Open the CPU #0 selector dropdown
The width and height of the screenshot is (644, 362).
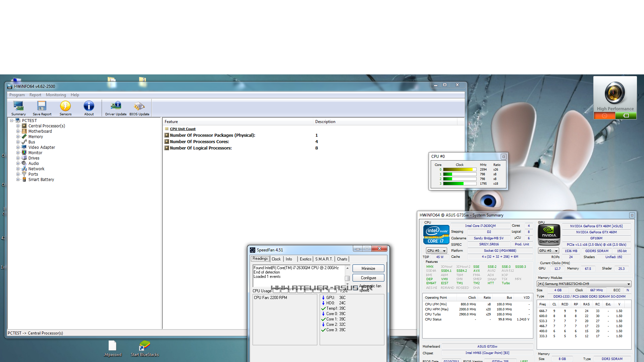pyautogui.click(x=436, y=251)
